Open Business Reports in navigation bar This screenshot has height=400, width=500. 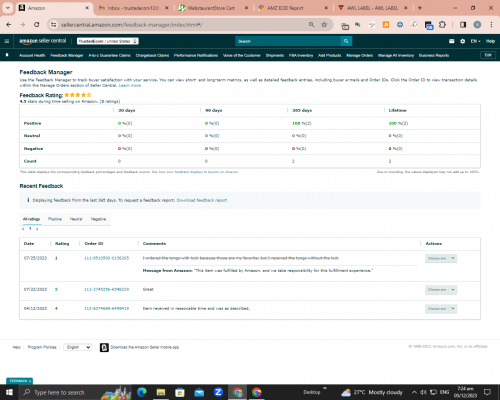[x=434, y=55]
